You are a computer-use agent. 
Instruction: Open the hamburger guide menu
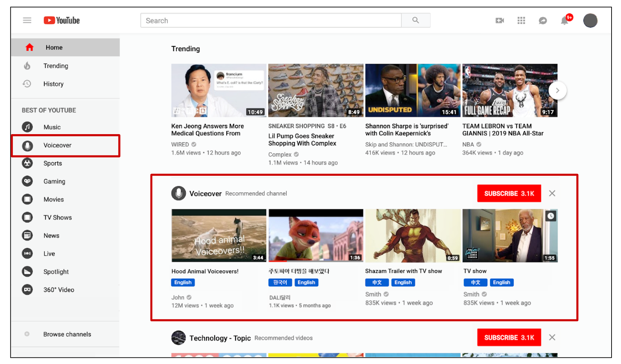point(27,20)
